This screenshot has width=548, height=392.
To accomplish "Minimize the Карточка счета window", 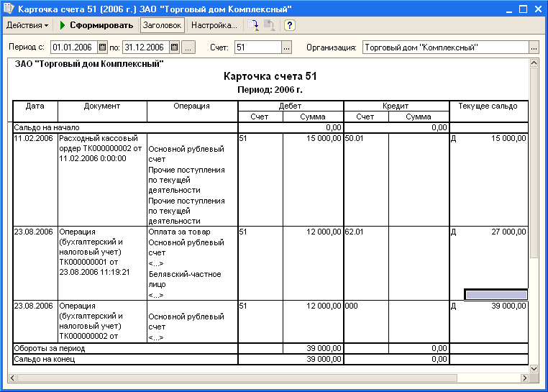I will click(x=509, y=9).
